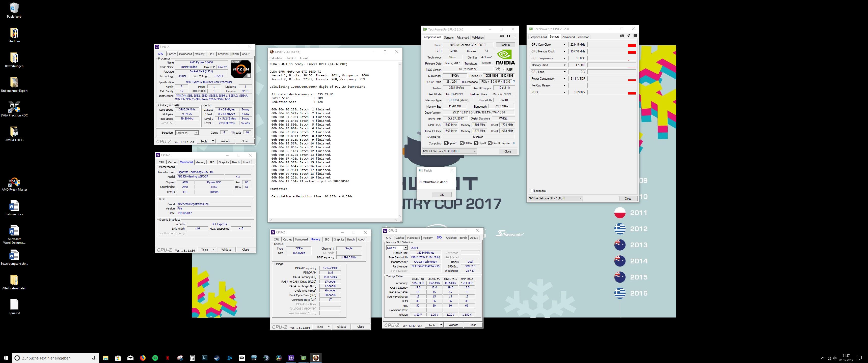Click the GPUPI output vertical scrollbar
The height and width of the screenshot is (363, 868).
pyautogui.click(x=400, y=140)
